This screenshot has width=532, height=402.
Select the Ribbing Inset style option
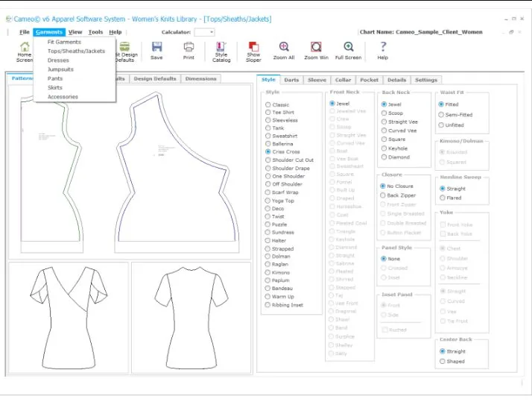268,305
